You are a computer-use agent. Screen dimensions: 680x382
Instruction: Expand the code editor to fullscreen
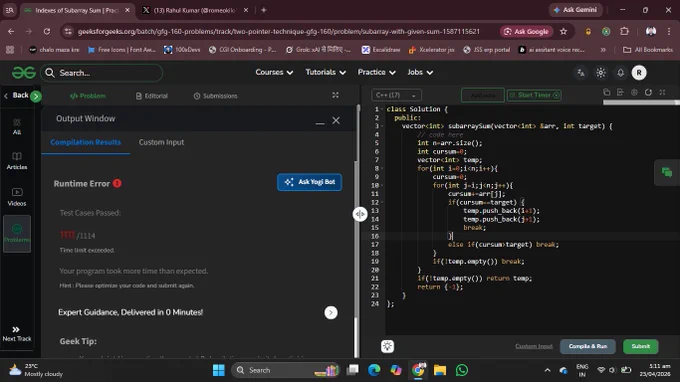[x=662, y=92]
